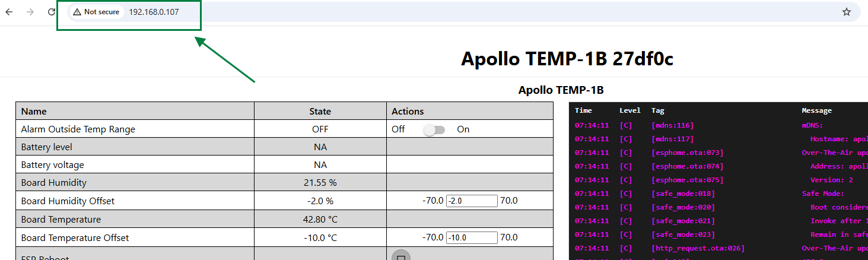Click the log Message column header
The width and height of the screenshot is (868, 260).
(816, 110)
